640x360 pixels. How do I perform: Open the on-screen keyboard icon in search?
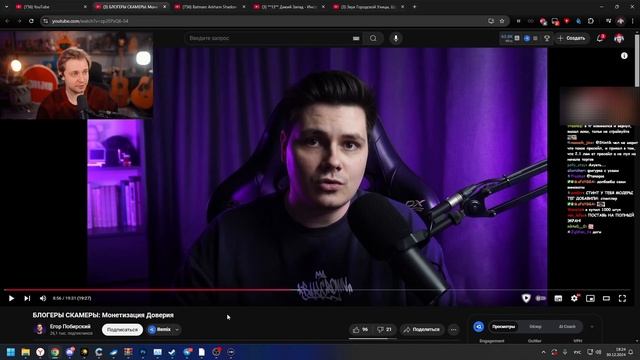coord(356,38)
